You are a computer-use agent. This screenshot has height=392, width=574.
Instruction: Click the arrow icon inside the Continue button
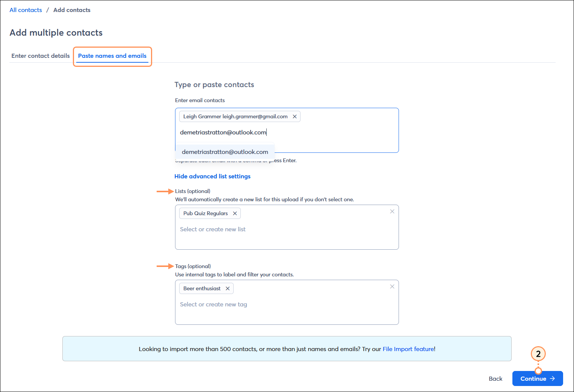552,378
